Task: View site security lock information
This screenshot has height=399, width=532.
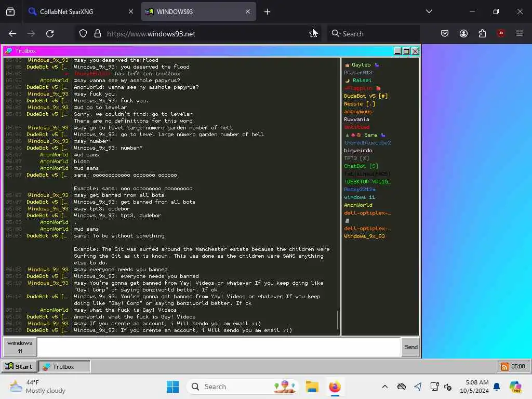Action: [98, 34]
